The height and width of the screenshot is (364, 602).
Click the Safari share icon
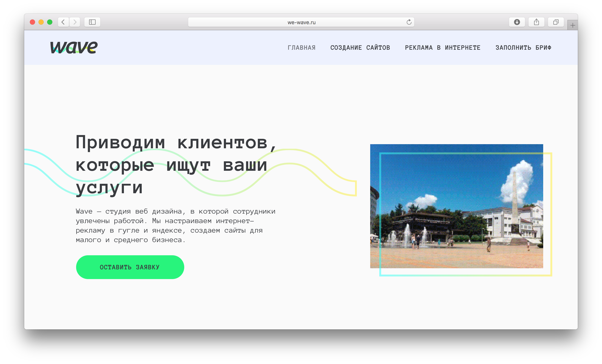coord(536,22)
